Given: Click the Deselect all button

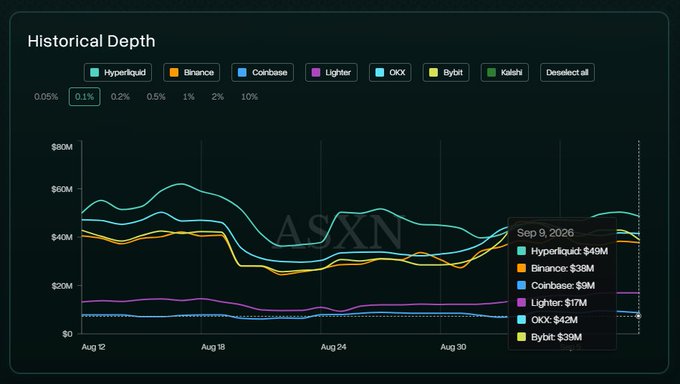Looking at the screenshot, I should click(567, 72).
